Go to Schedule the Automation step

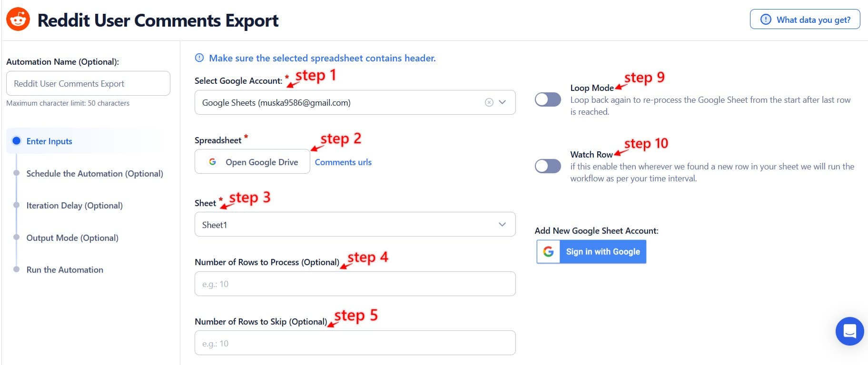[95, 174]
